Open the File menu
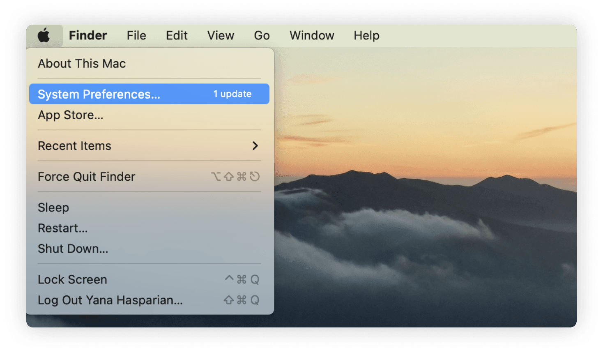Viewport: 603px width, 364px height. coord(136,36)
